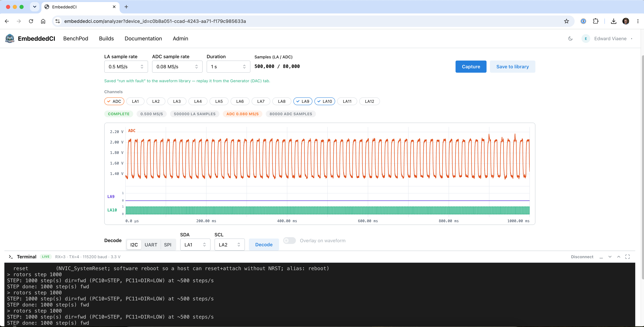Click Disconnect in the terminal header

click(582, 257)
